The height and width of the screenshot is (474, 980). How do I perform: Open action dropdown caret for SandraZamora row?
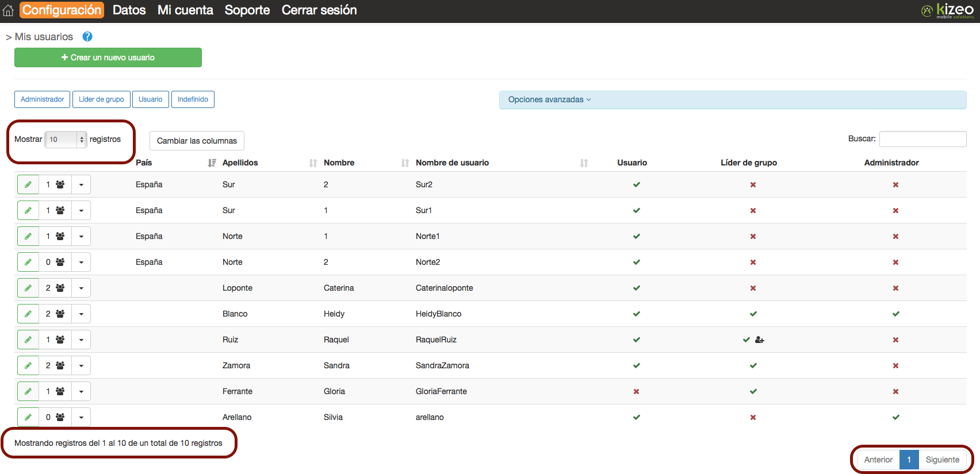coord(81,365)
